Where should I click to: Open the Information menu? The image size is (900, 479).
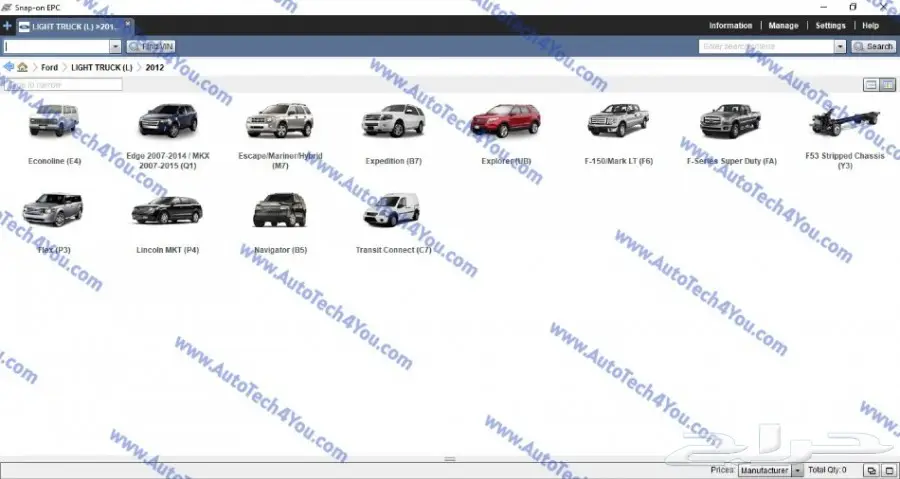click(730, 26)
